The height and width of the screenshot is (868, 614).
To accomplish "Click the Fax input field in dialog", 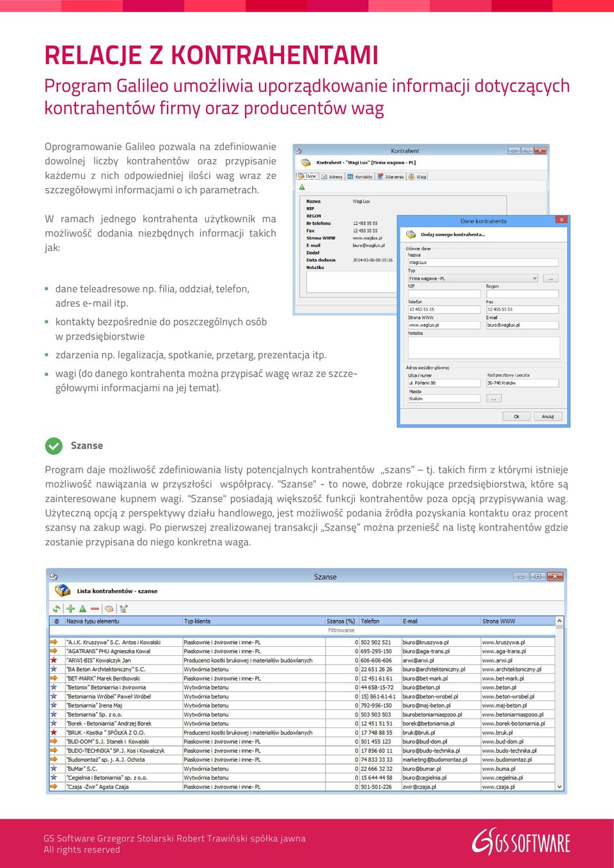I will 523,309.
